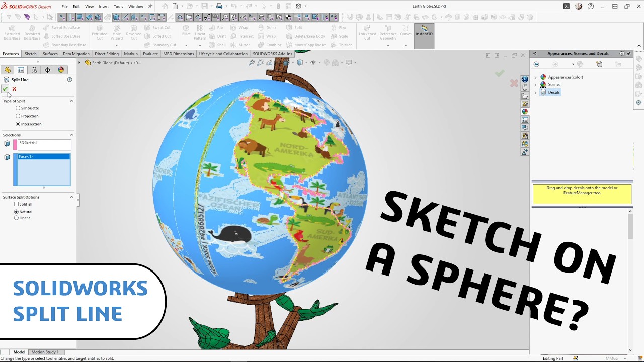Select the Linear surface split option
Viewport: 644px width, 362px height.
point(17,218)
